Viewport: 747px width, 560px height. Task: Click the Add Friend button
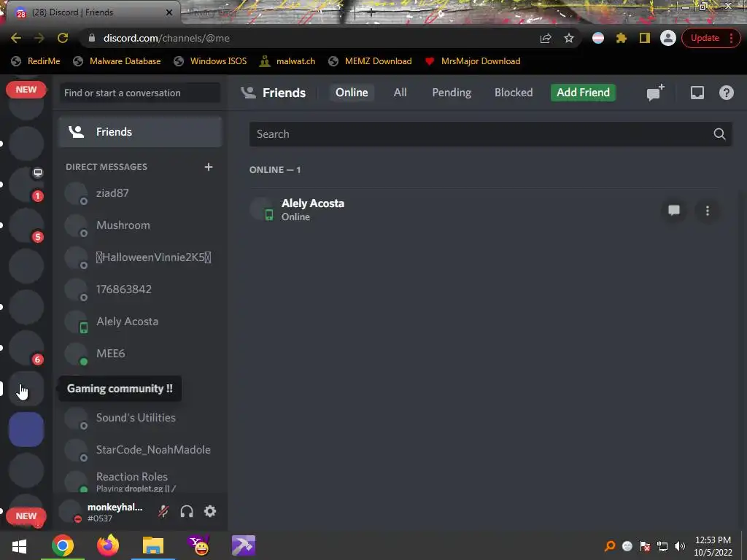click(583, 93)
